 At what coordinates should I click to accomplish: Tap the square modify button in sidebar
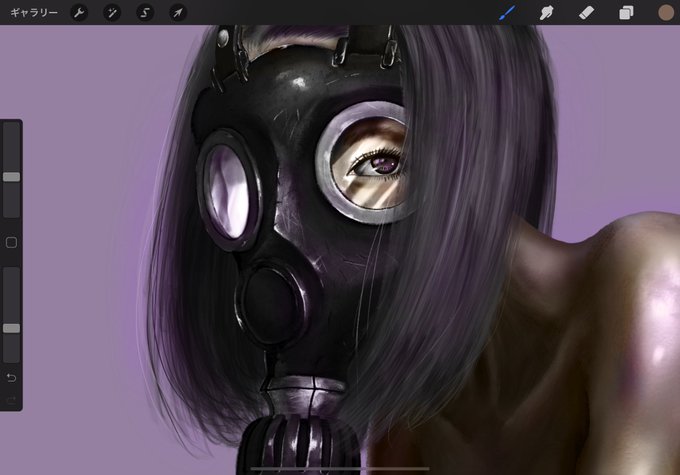12,242
